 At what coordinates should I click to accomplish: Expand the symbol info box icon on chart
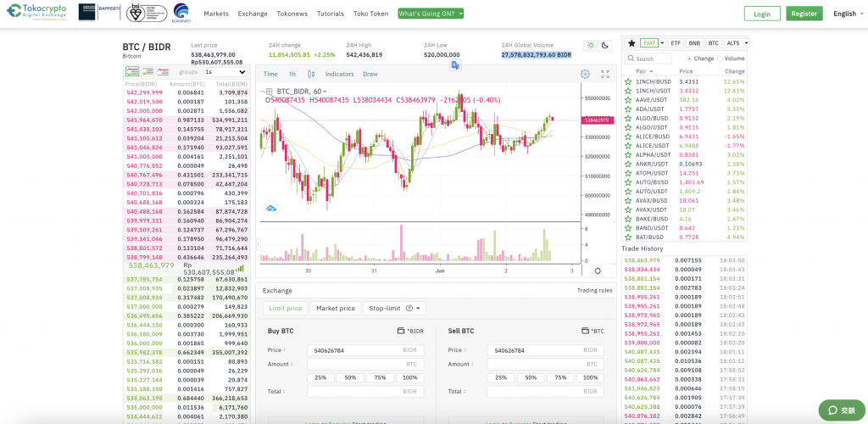coord(269,92)
